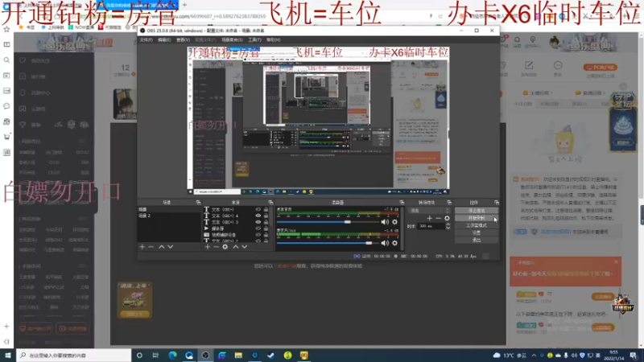Remove scene transition with minus icon
Viewport: 644px width, 362px height.
click(438, 218)
